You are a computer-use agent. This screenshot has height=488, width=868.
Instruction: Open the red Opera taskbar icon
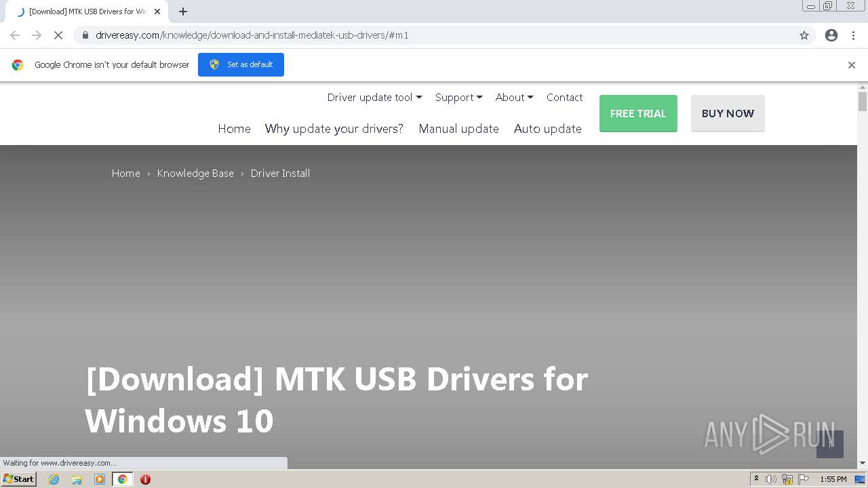pyautogui.click(x=145, y=479)
